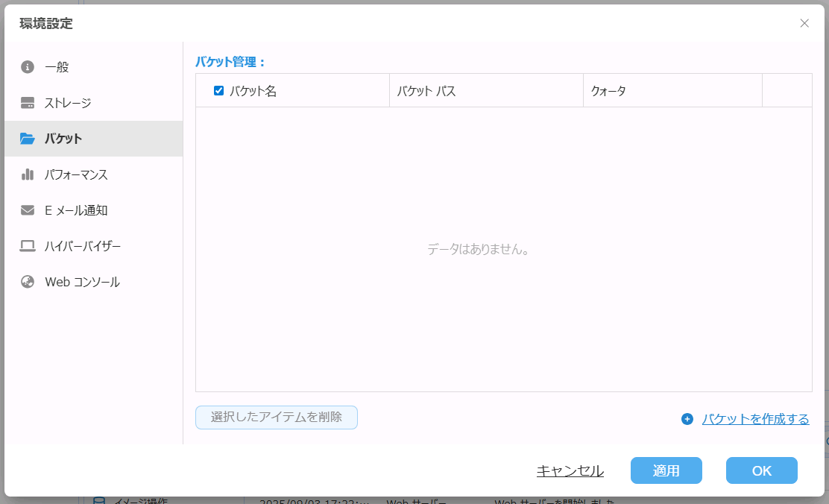This screenshot has height=504, width=829.
Task: Open the E メール通知 settings label
Action: [x=76, y=210]
